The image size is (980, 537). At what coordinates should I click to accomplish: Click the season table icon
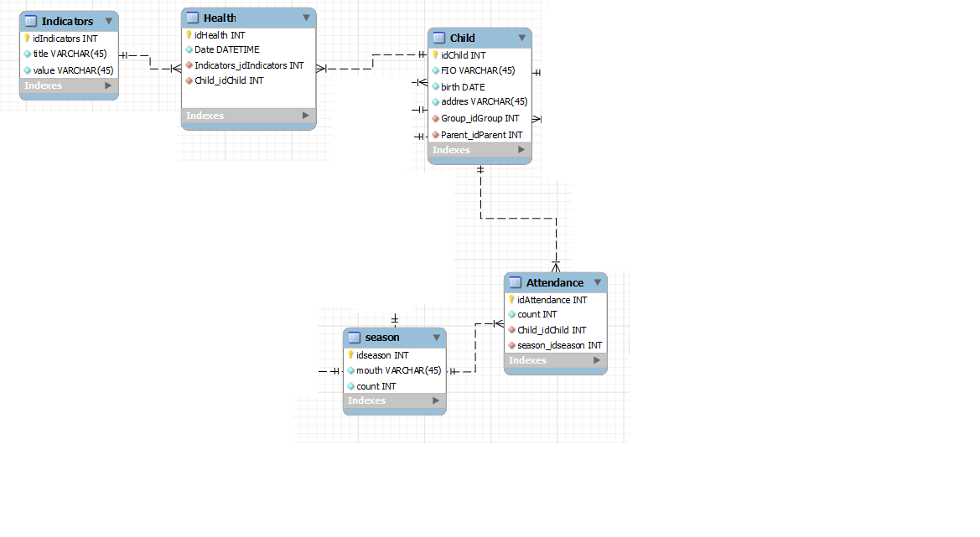pos(355,338)
